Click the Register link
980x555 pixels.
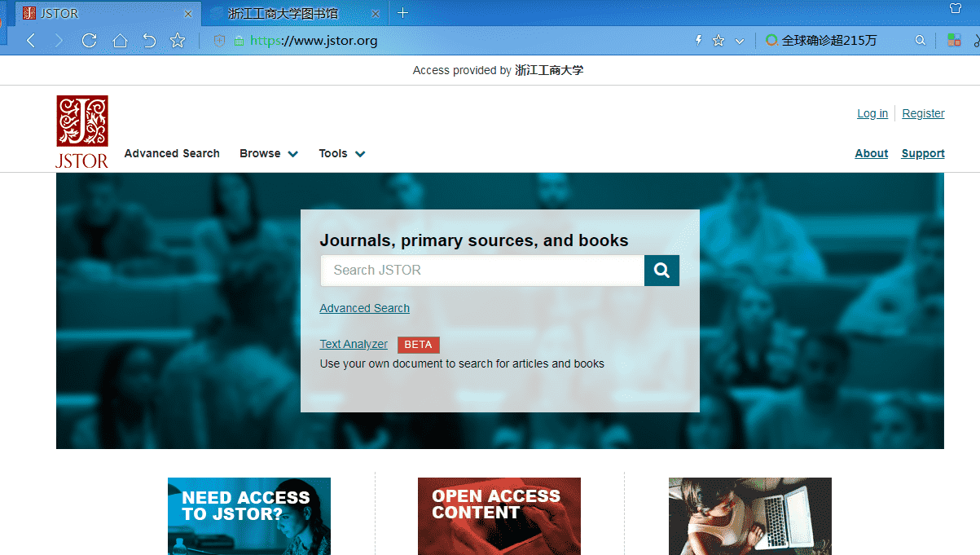[x=923, y=113]
